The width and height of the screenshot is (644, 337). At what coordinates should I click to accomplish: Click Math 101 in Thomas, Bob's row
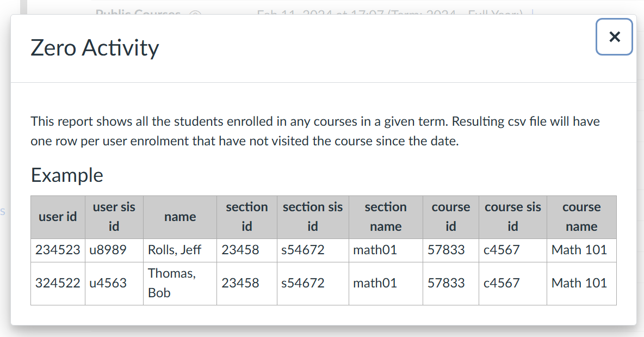[x=579, y=283]
